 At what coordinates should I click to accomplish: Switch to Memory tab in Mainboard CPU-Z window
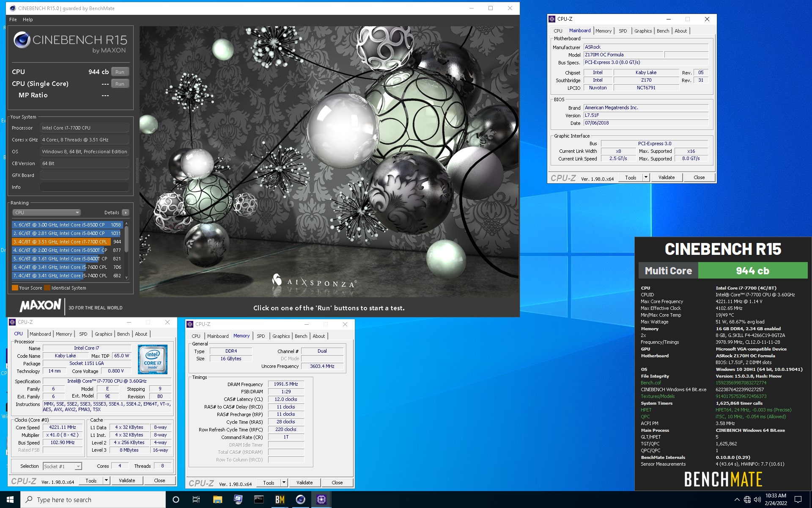(604, 31)
